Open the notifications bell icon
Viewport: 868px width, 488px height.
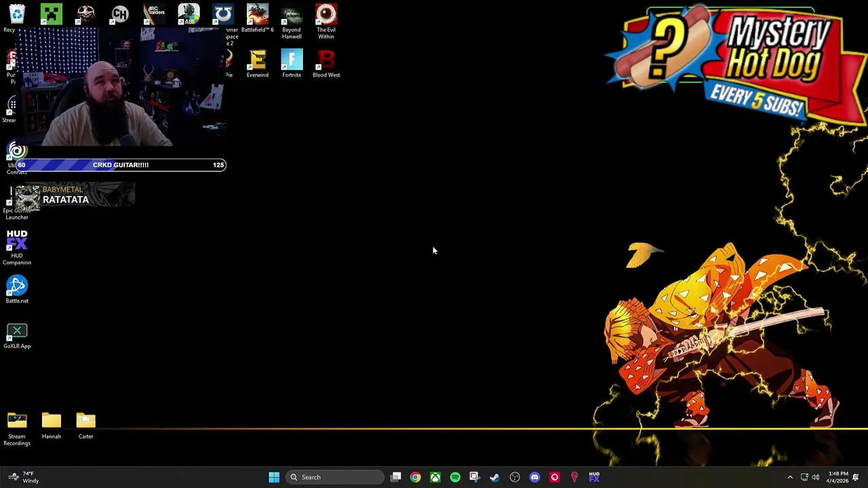point(856,477)
